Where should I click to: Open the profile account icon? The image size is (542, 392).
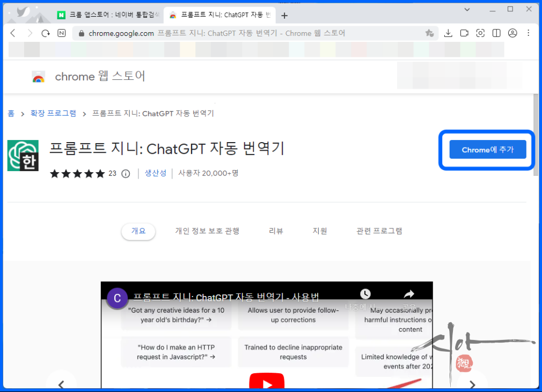512,33
